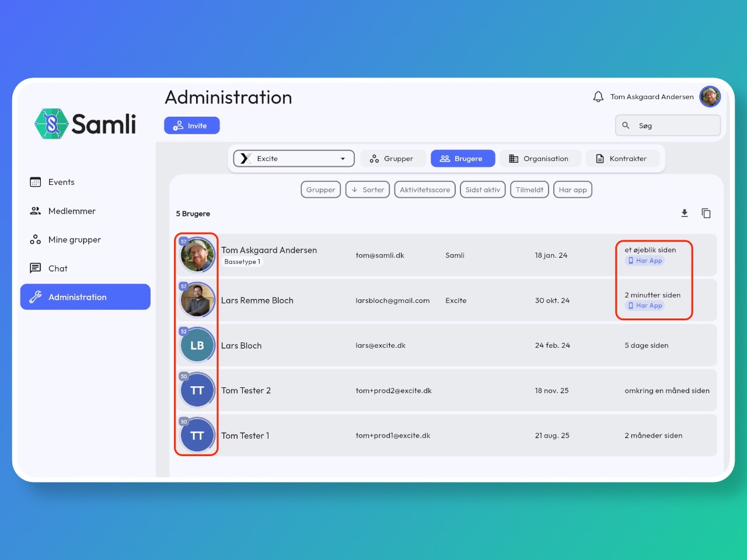The image size is (747, 560).
Task: Open Events from the sidebar
Action: 61,182
